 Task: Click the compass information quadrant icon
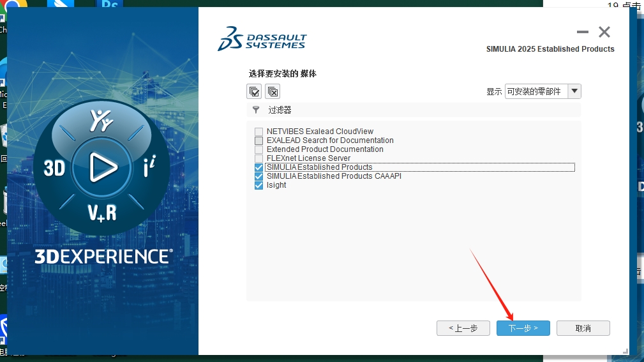(x=148, y=168)
